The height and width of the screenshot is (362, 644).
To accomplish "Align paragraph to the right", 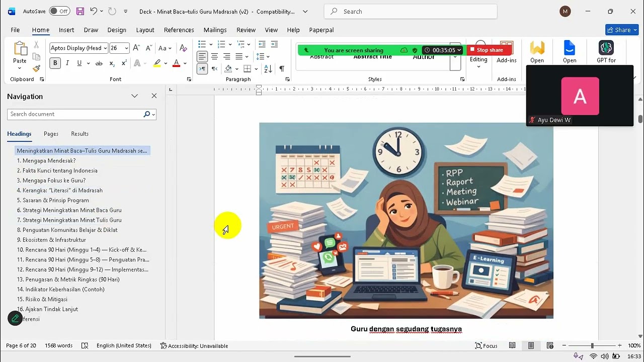I will 226,57.
